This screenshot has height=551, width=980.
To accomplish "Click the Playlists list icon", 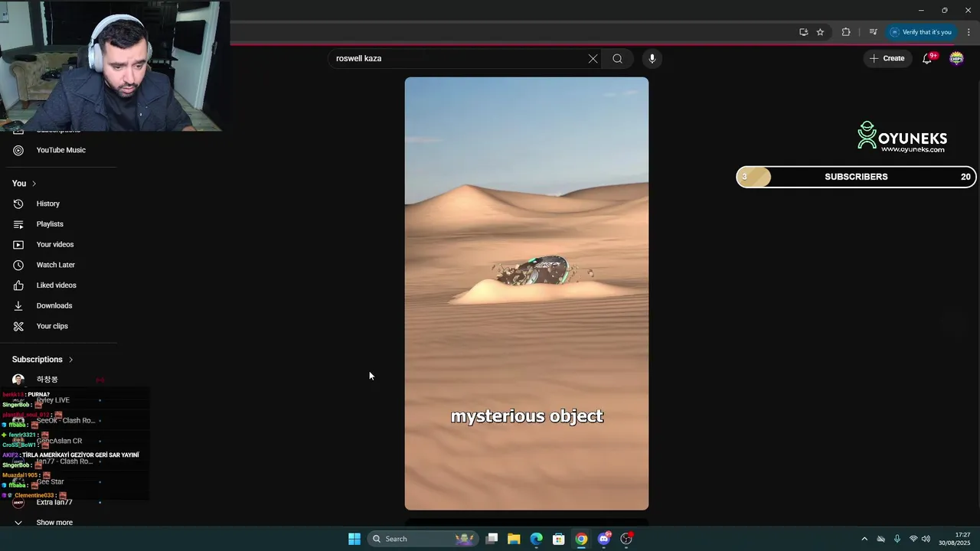I will pyautogui.click(x=18, y=224).
